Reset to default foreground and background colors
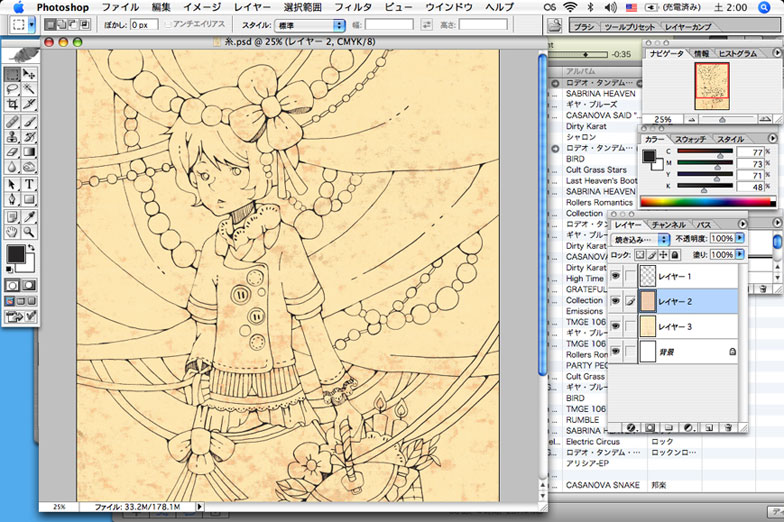The image size is (784, 522). pyautogui.click(x=9, y=270)
